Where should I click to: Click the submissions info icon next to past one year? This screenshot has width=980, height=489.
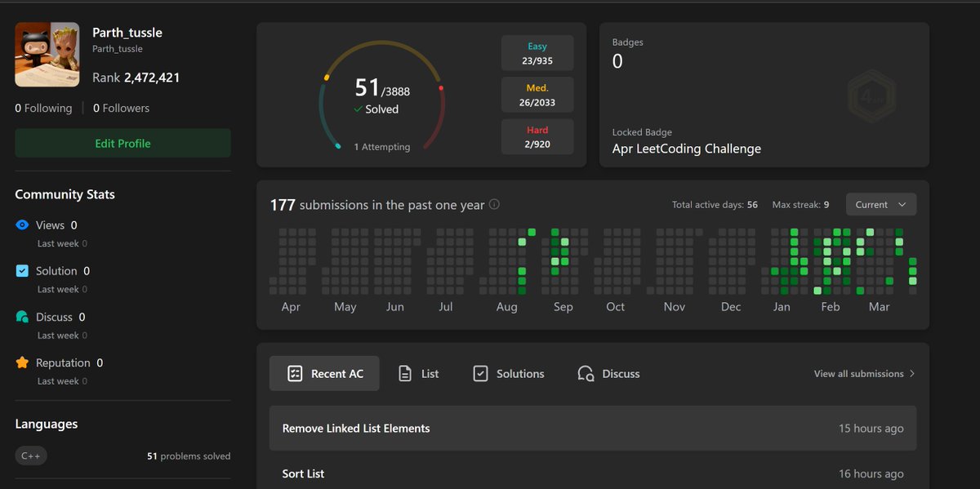click(x=494, y=205)
